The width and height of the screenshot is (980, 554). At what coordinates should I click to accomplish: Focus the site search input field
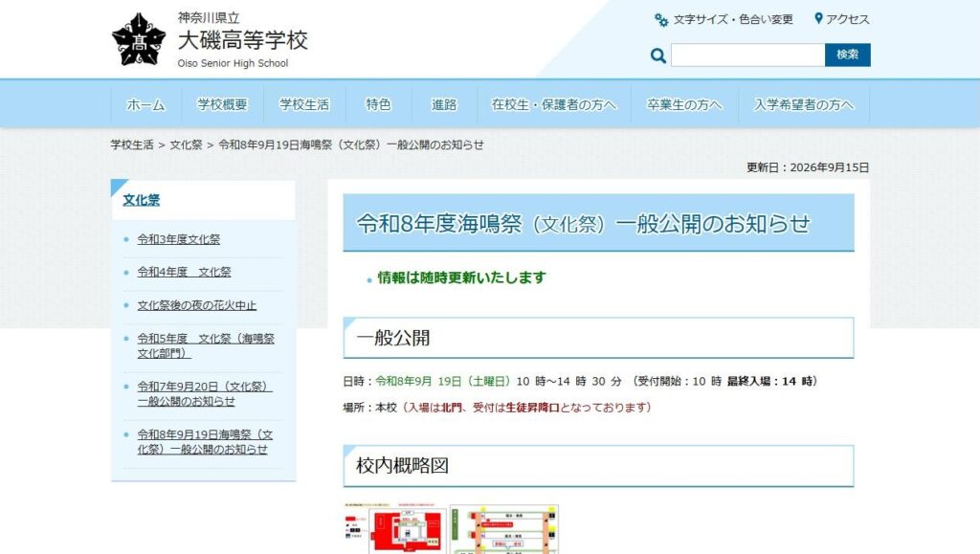[x=748, y=55]
